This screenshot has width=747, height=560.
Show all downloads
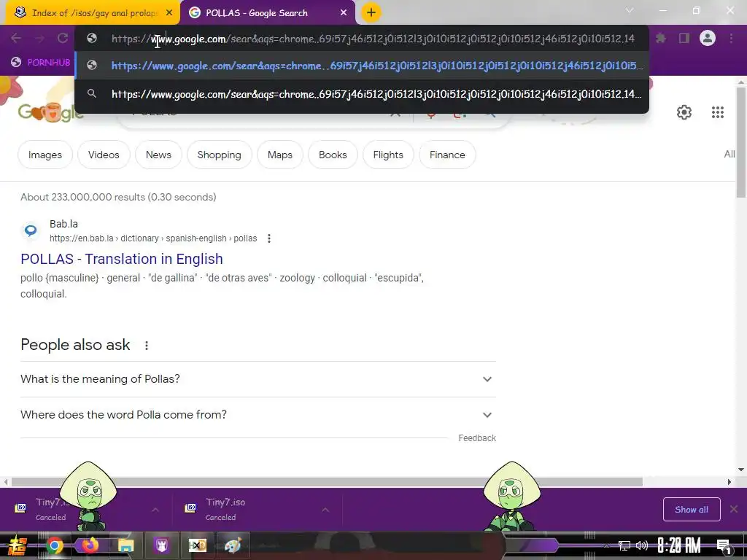(692, 510)
